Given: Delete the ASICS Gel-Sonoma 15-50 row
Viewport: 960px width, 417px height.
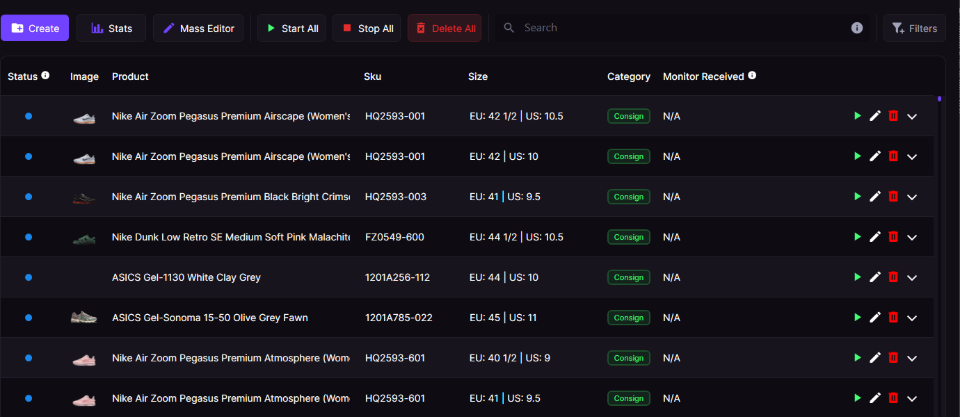Looking at the screenshot, I should (x=893, y=317).
